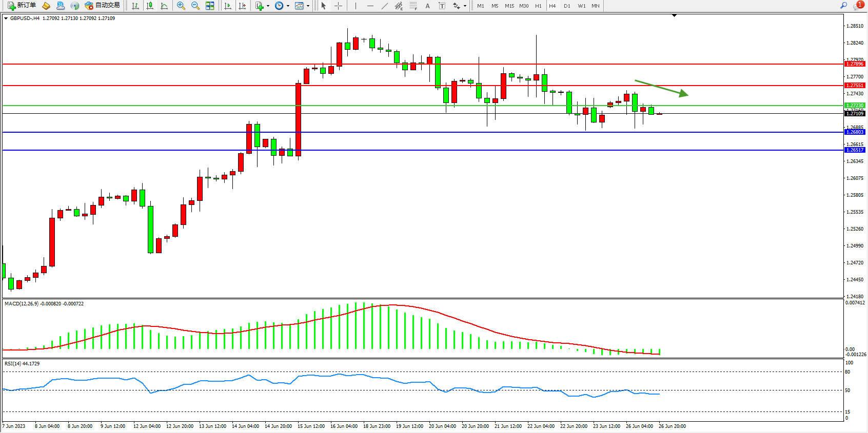Select the Fibonacci retracement tool
Screen dimensions: 868x433
click(413, 6)
